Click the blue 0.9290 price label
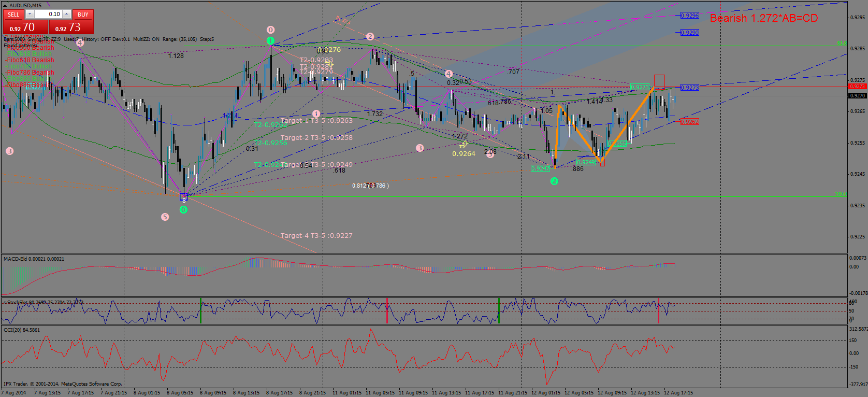Viewport: 868px width, 397px height. [689, 32]
